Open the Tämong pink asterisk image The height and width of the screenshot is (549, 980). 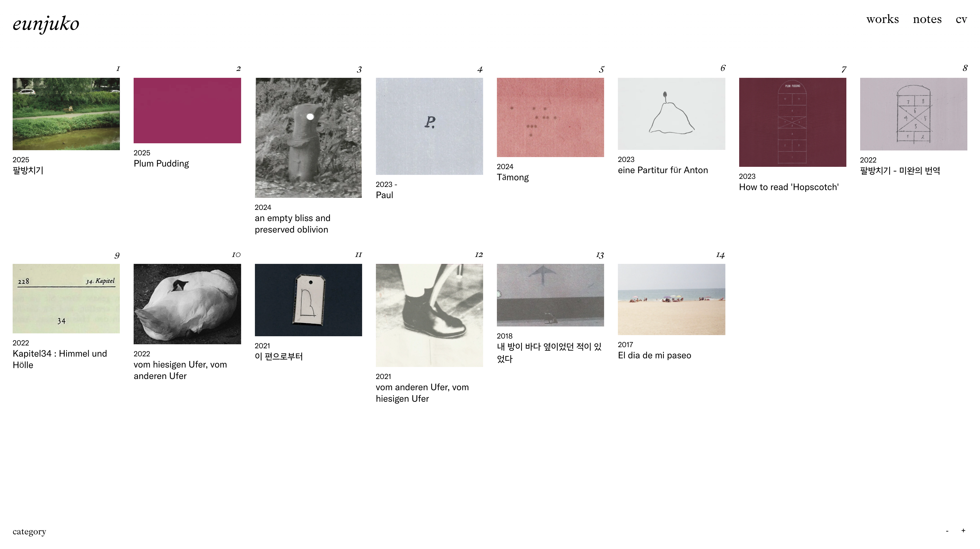point(550,117)
